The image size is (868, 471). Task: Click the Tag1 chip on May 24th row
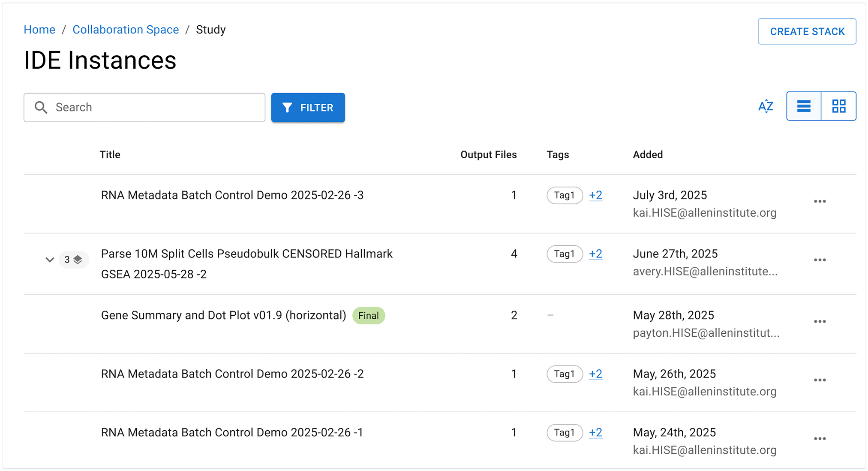564,432
